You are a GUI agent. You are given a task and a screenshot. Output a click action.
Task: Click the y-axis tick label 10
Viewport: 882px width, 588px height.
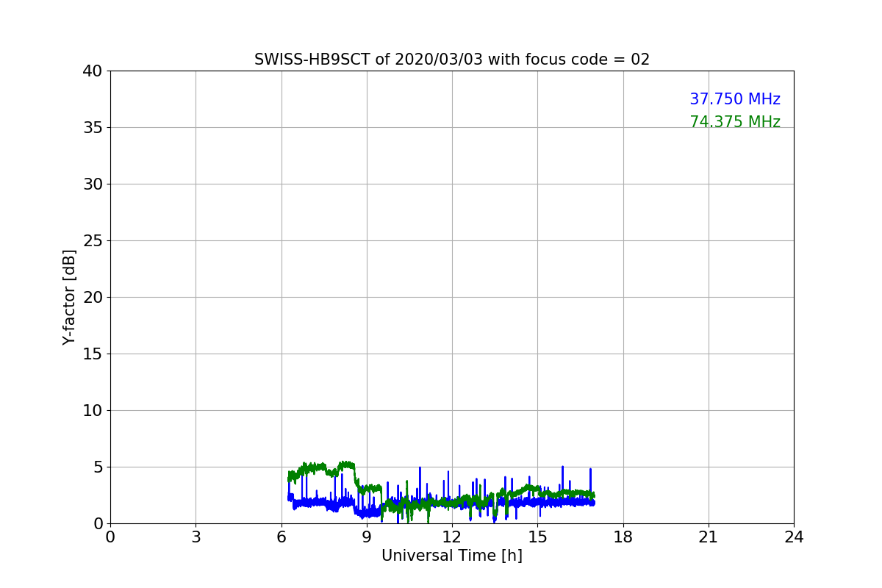93,411
